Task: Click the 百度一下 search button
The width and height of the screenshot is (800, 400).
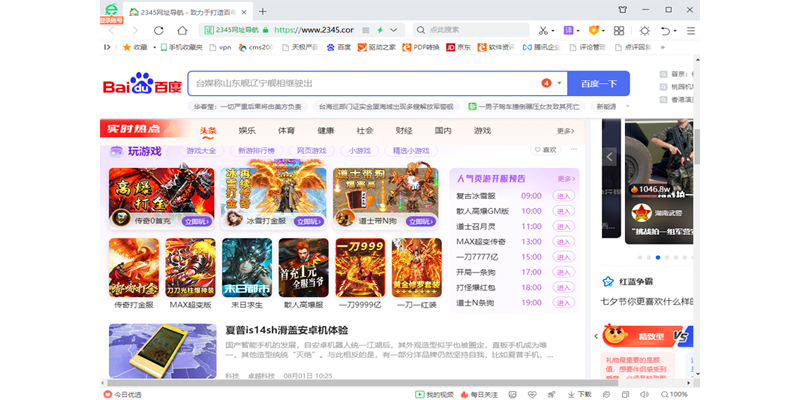Action: pos(598,83)
